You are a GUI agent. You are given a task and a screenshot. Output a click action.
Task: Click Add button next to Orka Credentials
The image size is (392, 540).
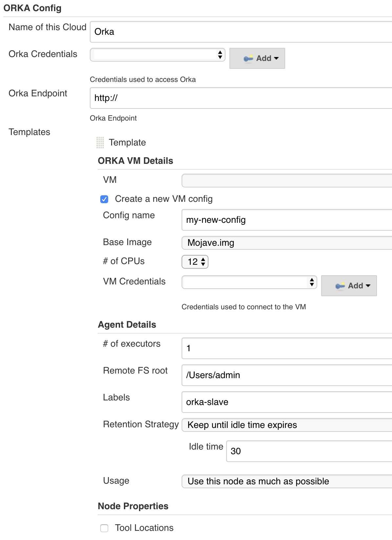[x=257, y=58]
